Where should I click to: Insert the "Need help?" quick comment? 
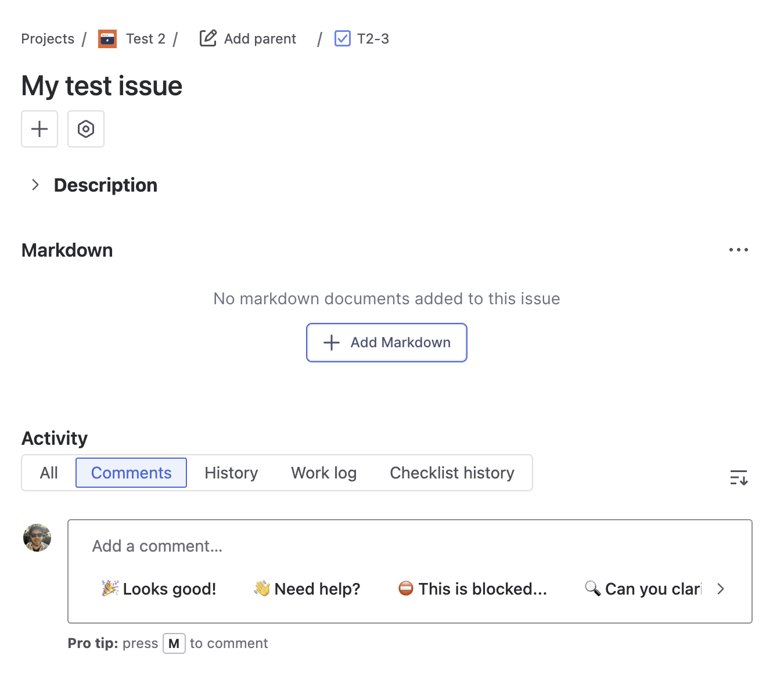307,589
